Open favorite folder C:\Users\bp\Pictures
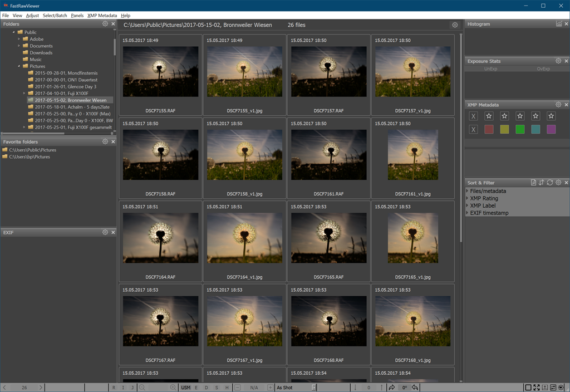The width and height of the screenshot is (570, 392). (x=29, y=157)
